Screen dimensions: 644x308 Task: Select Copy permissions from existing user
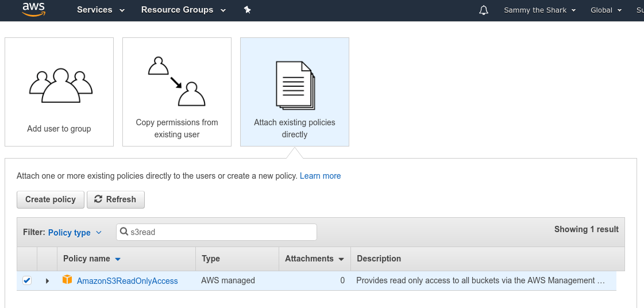[x=177, y=92]
